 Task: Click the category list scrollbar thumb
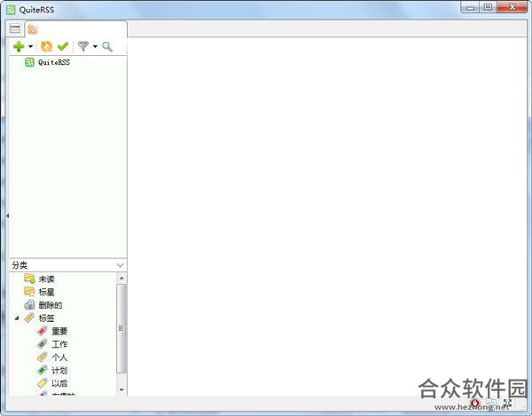coord(121,328)
